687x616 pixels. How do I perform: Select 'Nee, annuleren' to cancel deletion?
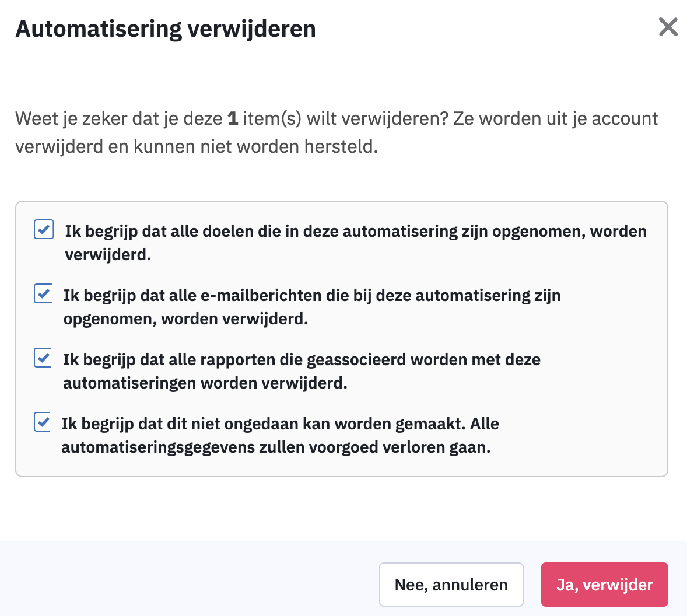[451, 584]
